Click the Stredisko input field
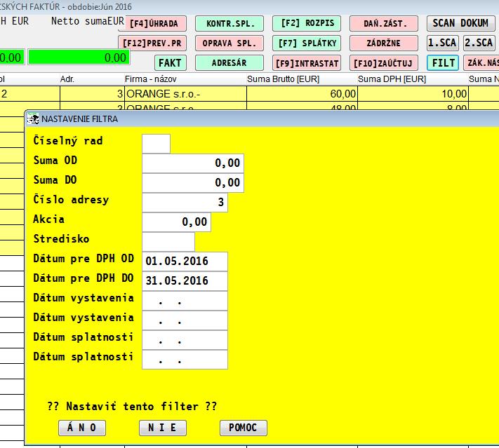 [x=168, y=242]
